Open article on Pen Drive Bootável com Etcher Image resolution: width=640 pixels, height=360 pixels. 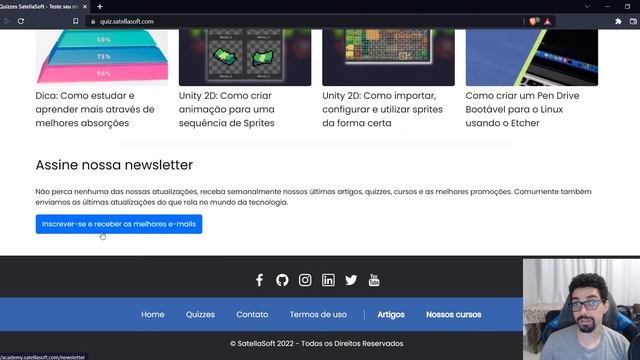click(x=522, y=109)
